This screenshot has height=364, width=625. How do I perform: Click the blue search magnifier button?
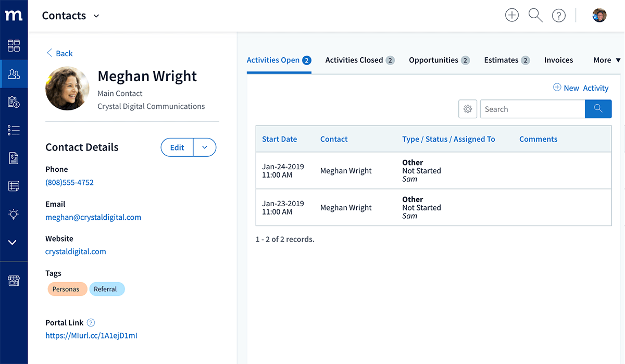[x=598, y=109]
